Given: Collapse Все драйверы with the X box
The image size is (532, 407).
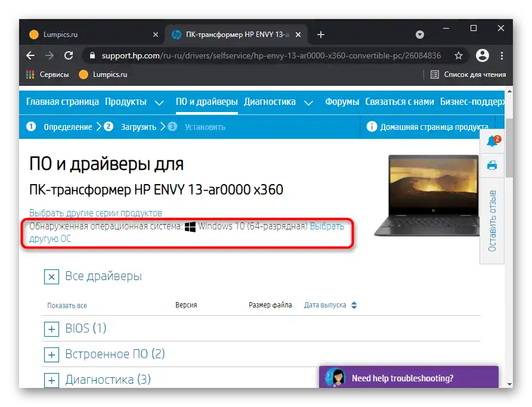Looking at the screenshot, I should pyautogui.click(x=51, y=277).
